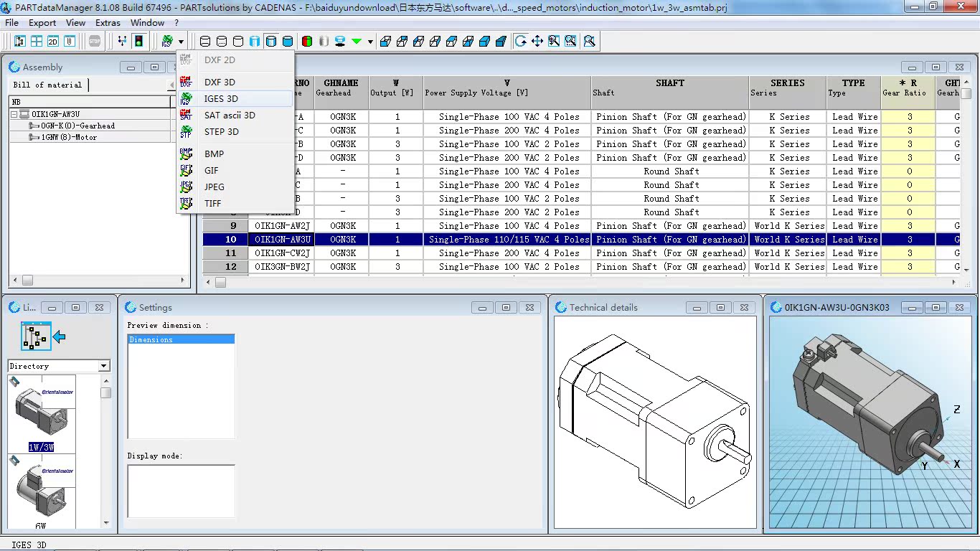Click the paperclip attachment toolbar icon
The image size is (980, 551).
(69, 41)
